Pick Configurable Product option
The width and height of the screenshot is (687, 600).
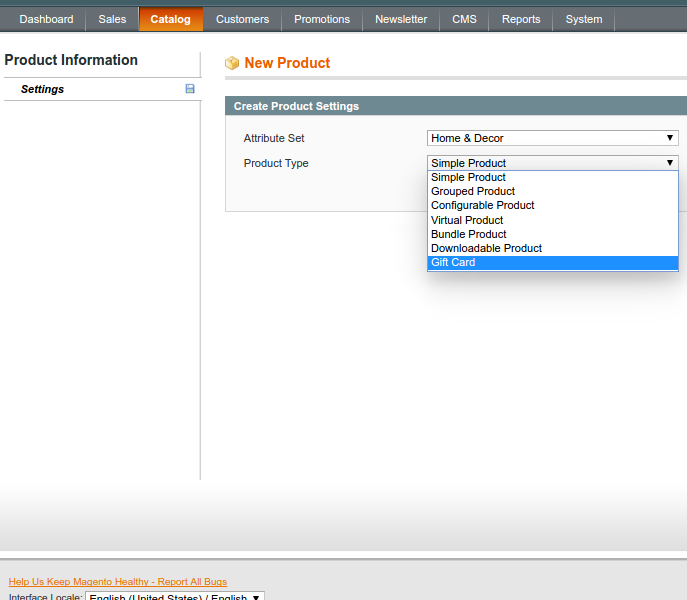pos(482,205)
